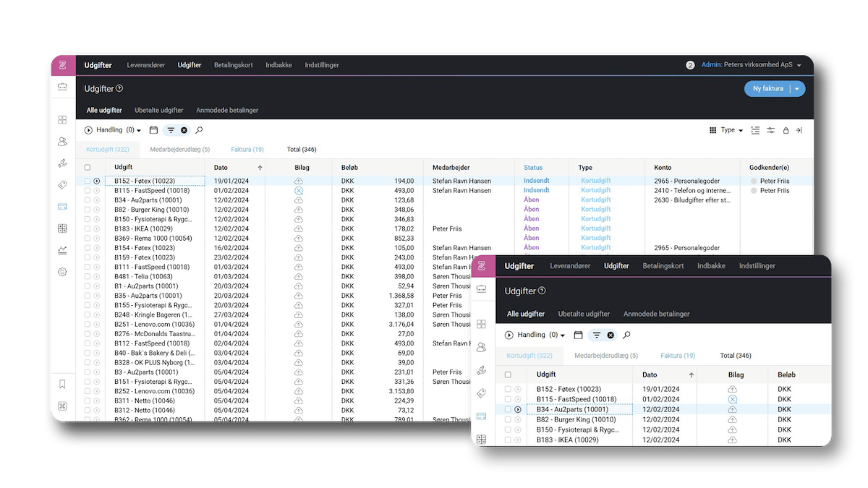Viewport: 868px width, 488px height.
Task: Switch to Indbakke tab in the front smaller window
Action: click(x=711, y=266)
